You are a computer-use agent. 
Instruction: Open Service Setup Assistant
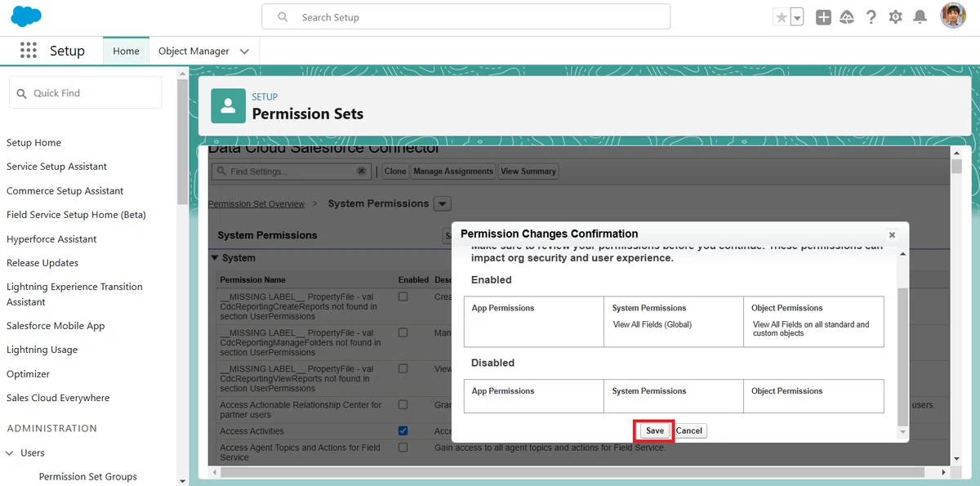56,167
